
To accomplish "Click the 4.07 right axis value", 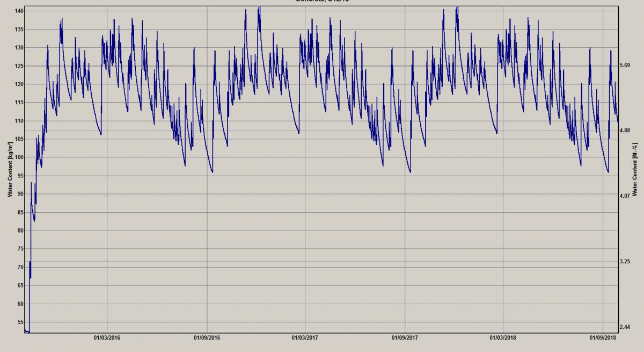I will pyautogui.click(x=624, y=196).
